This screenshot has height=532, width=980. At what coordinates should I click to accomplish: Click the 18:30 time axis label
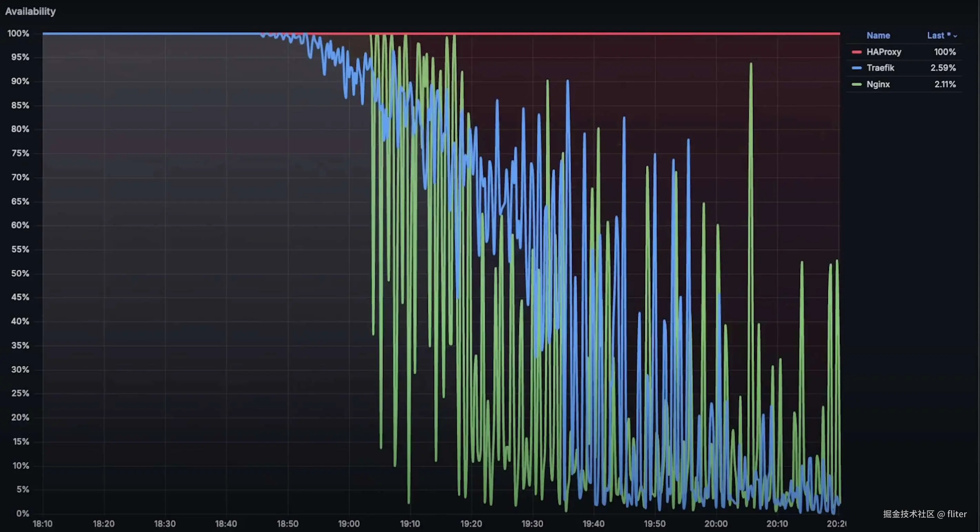tap(165, 524)
